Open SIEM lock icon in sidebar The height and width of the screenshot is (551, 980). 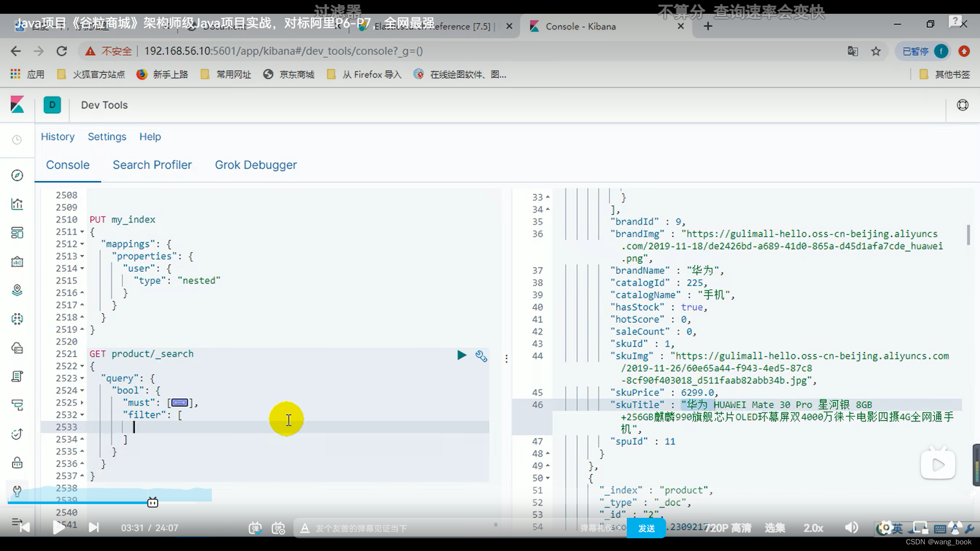pos(17,463)
